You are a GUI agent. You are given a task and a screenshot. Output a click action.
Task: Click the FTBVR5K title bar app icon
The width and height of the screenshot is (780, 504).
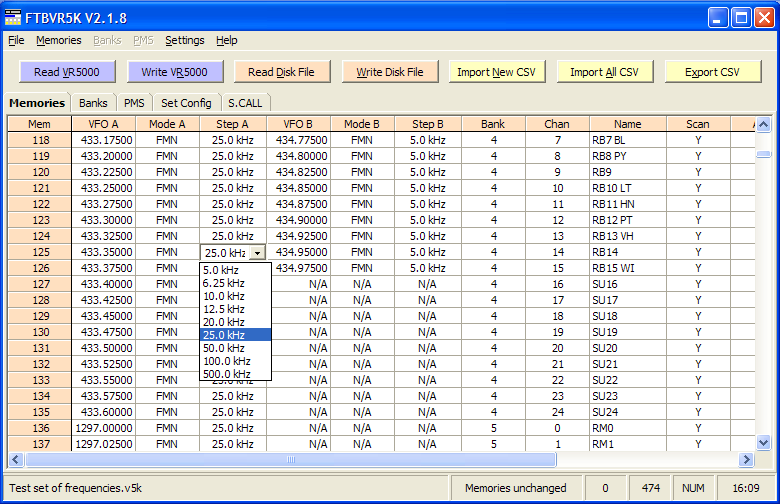click(12, 18)
